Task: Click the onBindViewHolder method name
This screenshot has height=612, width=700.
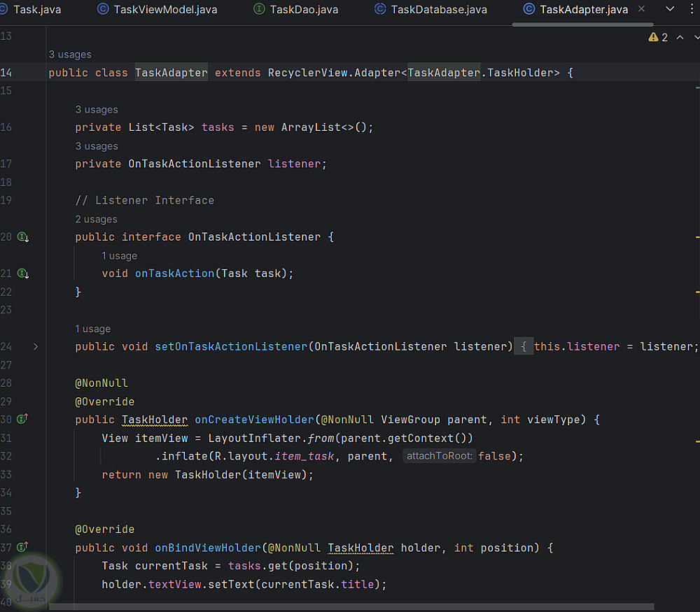Action: [208, 548]
